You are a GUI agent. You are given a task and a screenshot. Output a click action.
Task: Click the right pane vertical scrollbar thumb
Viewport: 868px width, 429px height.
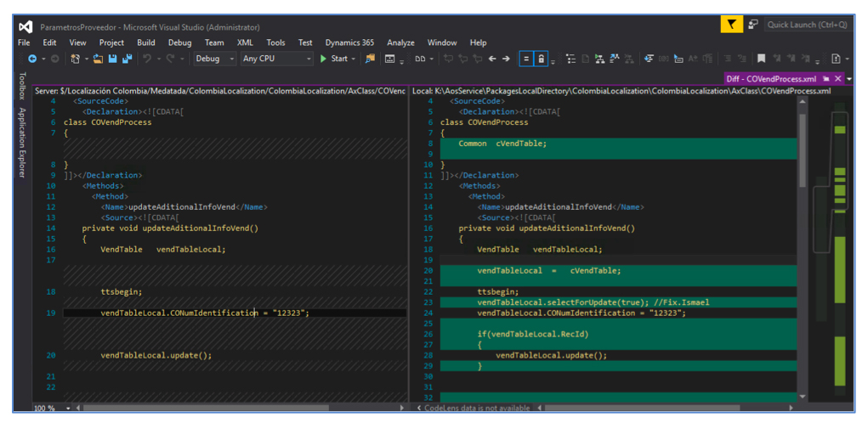[x=803, y=150]
